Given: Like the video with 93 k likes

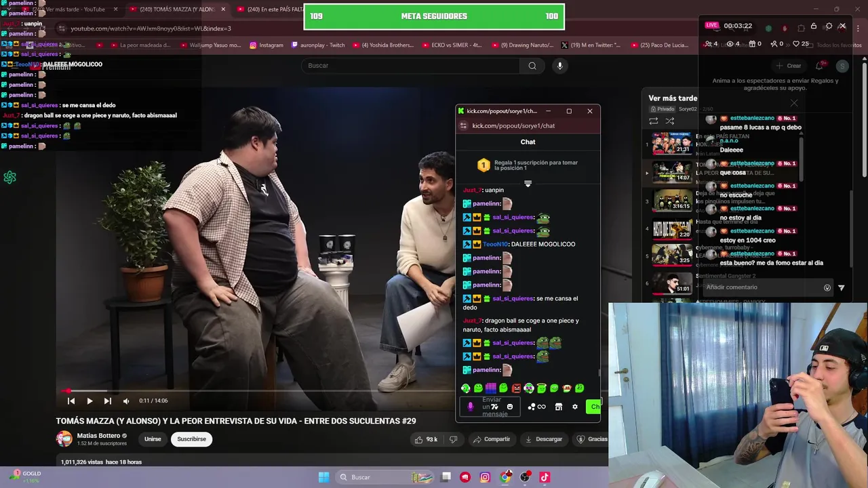Looking at the screenshot, I should [426, 439].
